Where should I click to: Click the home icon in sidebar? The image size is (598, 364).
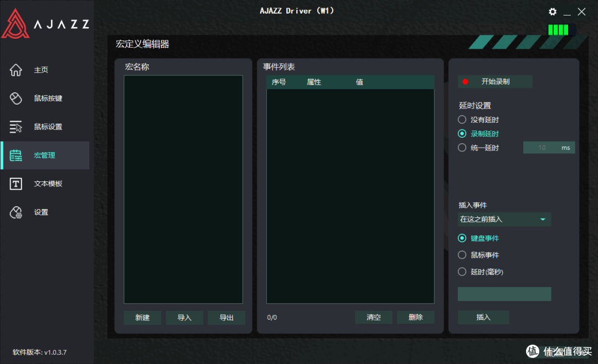[x=16, y=70]
